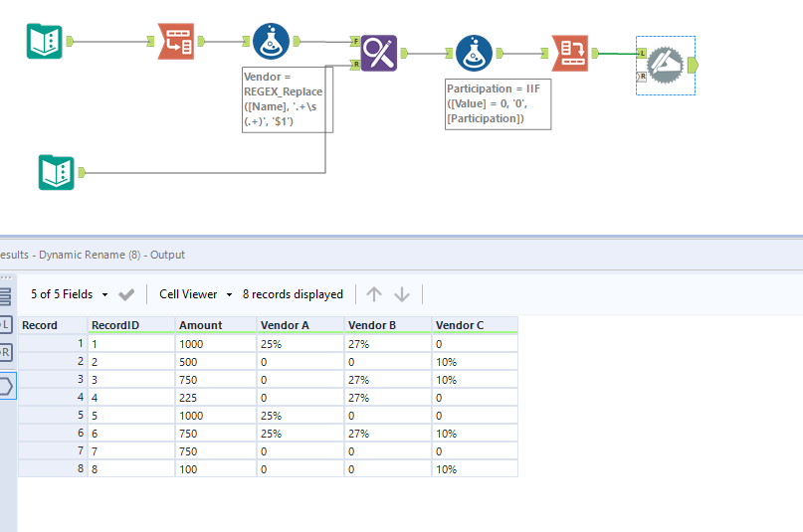Select the Dynamic Rename tool
The height and width of the screenshot is (532, 803).
663,65
